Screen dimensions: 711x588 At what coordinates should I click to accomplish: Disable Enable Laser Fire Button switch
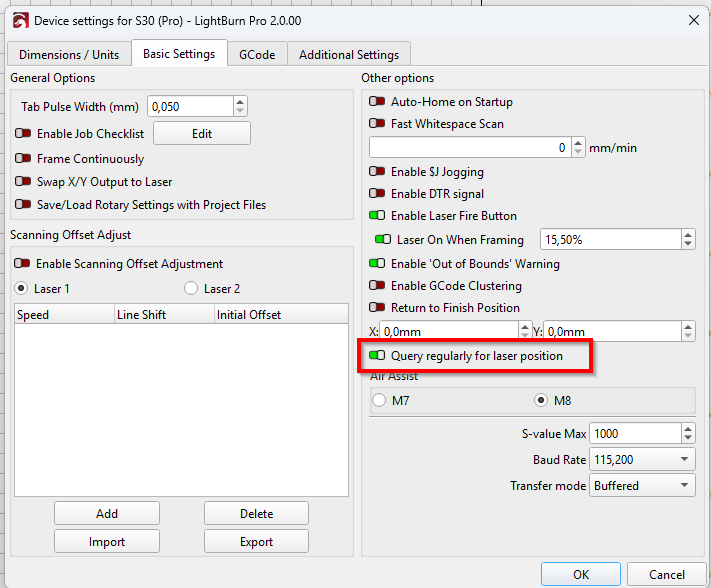[x=377, y=215]
